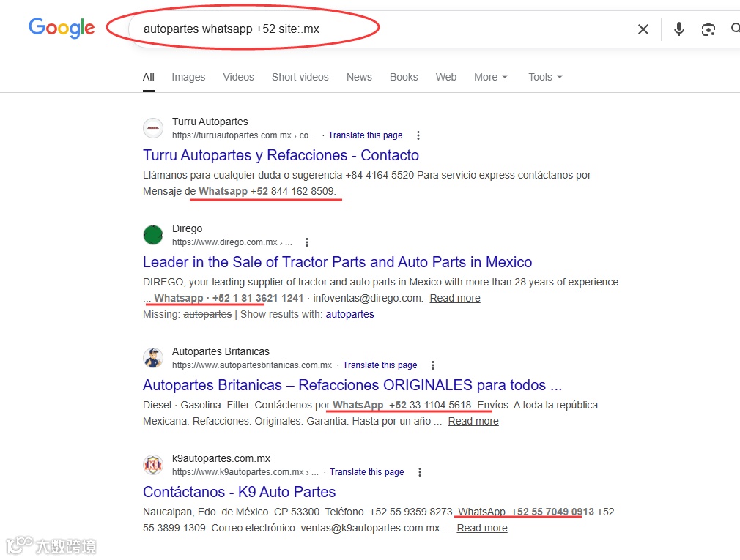Switch to the Short videos tab
The height and width of the screenshot is (560, 740).
tap(300, 77)
